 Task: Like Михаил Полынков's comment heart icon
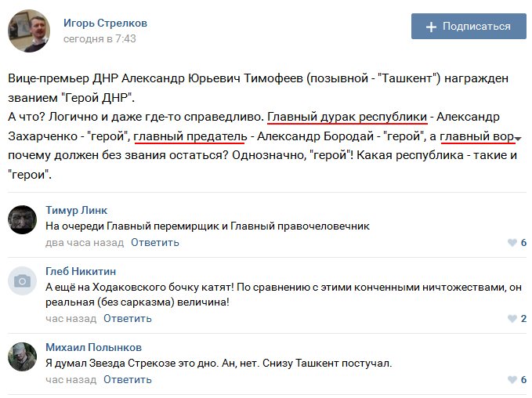click(512, 380)
